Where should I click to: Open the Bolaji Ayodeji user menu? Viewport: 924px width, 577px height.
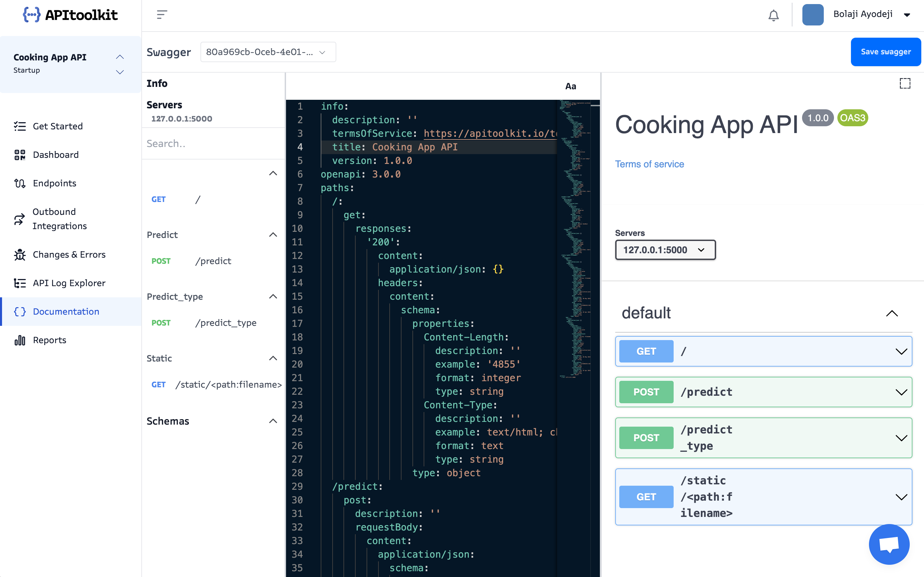[871, 15]
